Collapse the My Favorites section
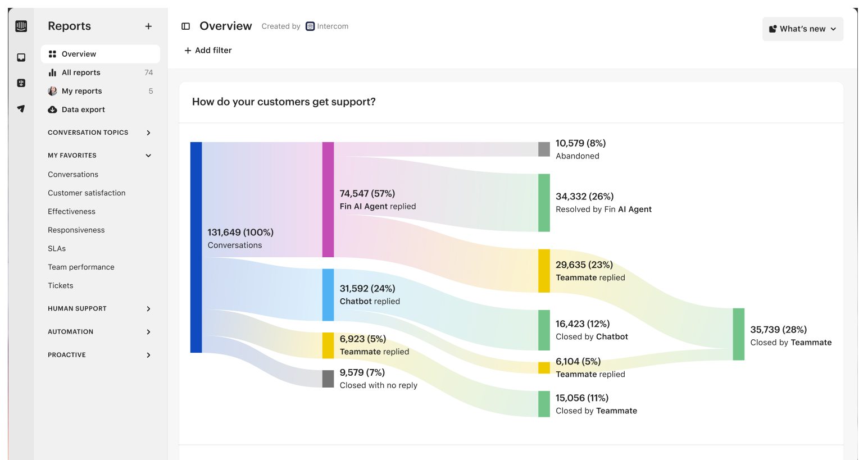Viewport: 868px width, 460px height. coord(148,156)
